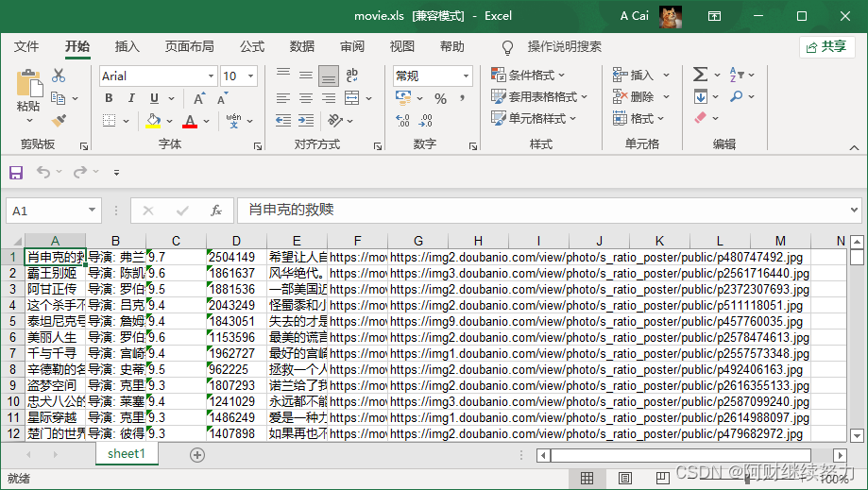868x490 pixels.
Task: Apply comma style
Action: 462,98
